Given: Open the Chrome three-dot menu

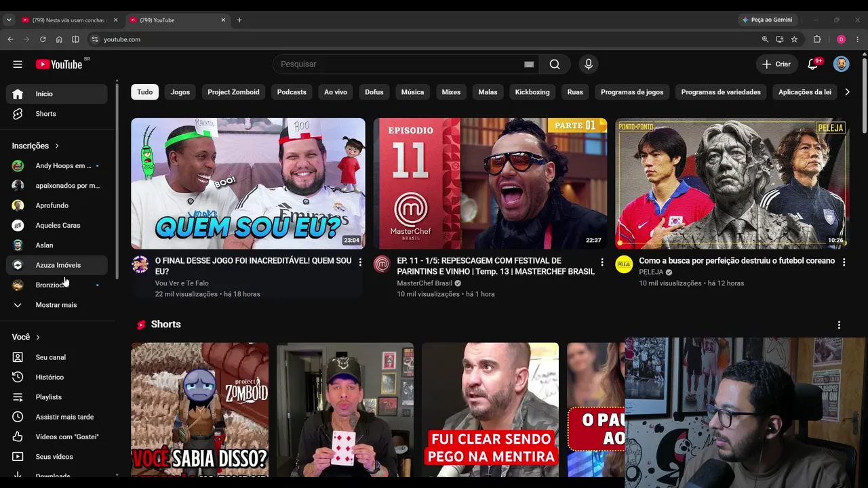Looking at the screenshot, I should click(859, 39).
